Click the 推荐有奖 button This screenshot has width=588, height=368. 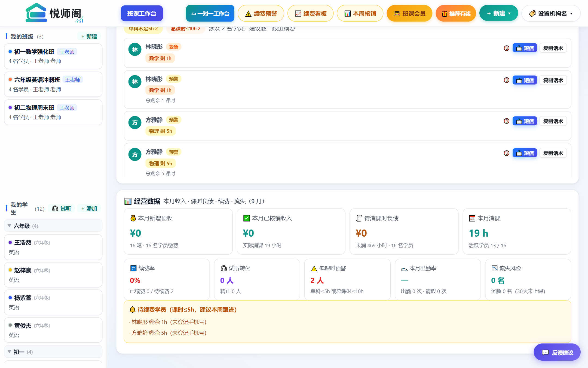456,13
